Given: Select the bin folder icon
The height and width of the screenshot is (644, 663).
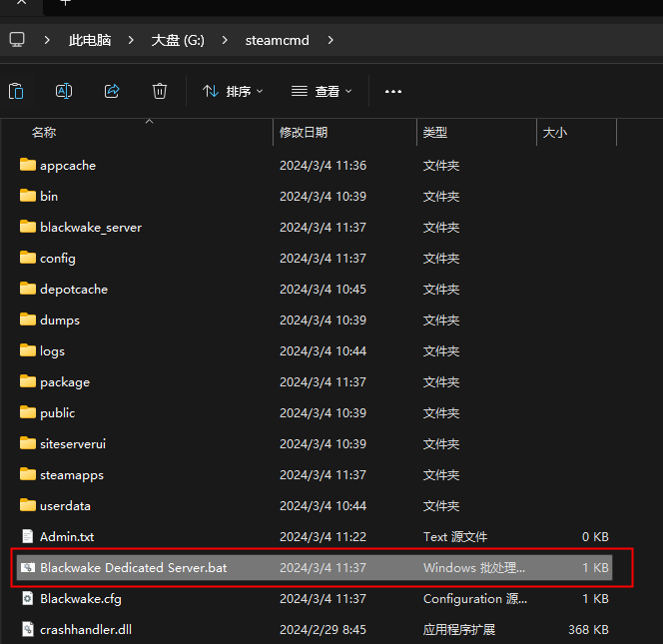Looking at the screenshot, I should click(x=28, y=196).
